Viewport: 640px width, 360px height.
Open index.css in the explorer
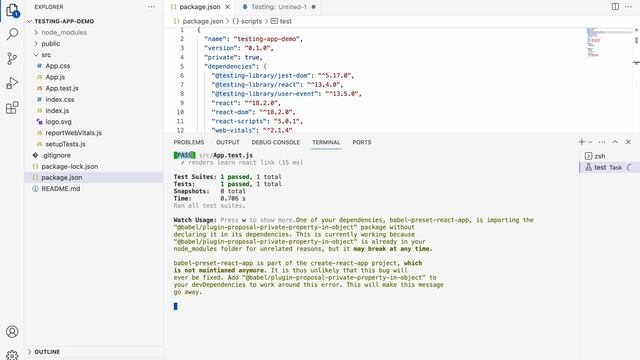click(60, 100)
